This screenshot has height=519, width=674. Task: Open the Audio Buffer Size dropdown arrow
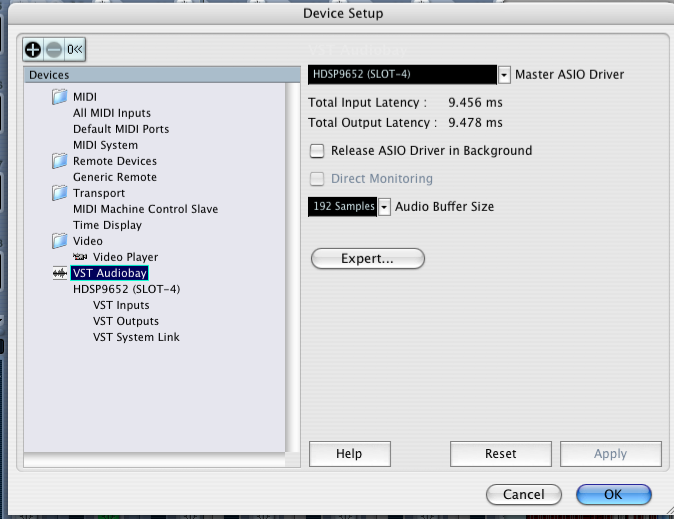pos(384,207)
